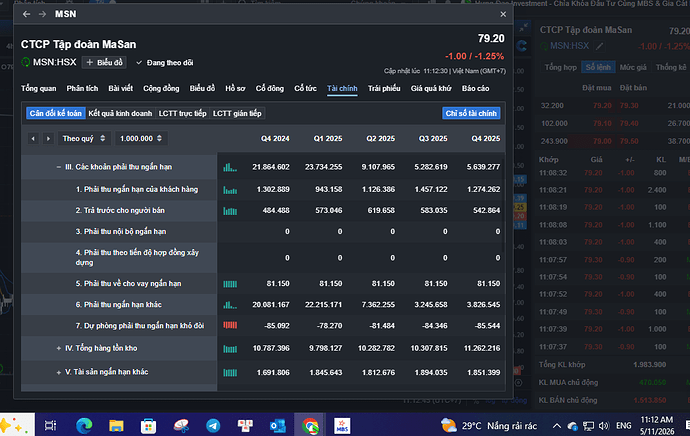Open the Cộng đồng tab
This screenshot has height=436, width=690.
tap(161, 88)
